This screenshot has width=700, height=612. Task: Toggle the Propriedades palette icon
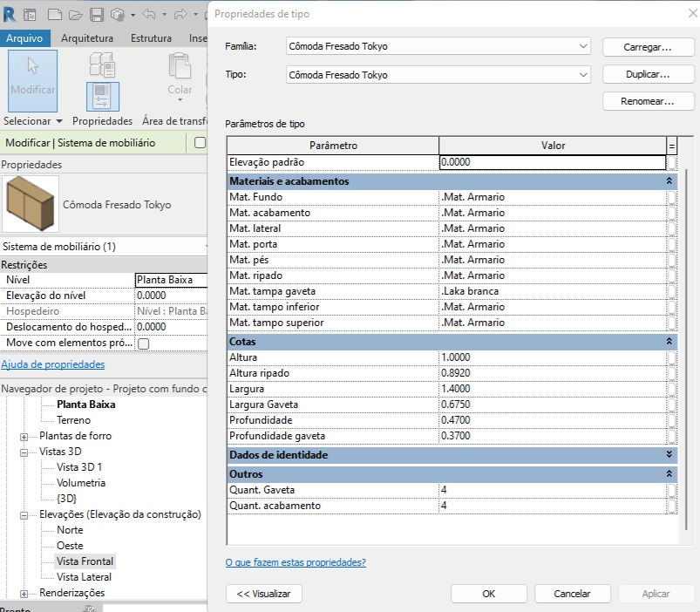tap(102, 97)
